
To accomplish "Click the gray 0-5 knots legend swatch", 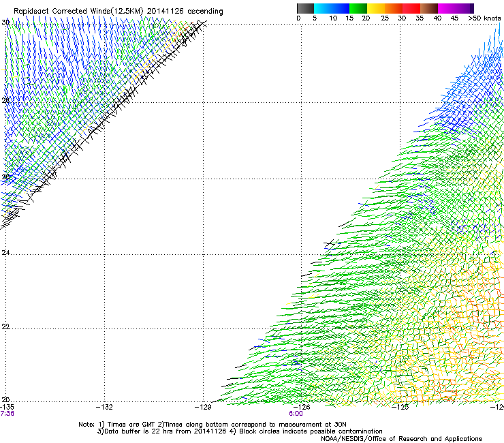I will pyautogui.click(x=305, y=8).
